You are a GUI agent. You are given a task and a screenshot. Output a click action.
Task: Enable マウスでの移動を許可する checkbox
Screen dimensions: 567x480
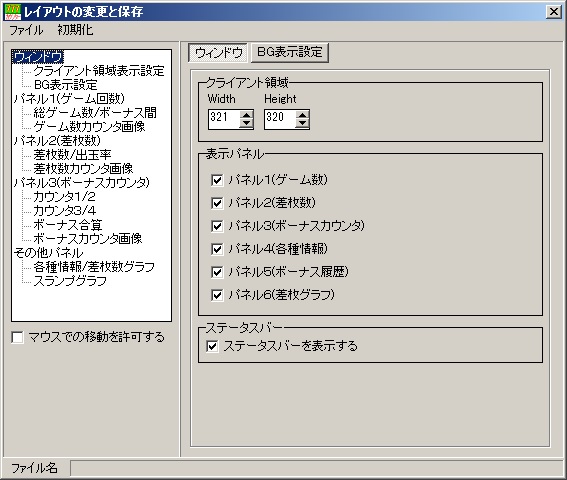(17, 337)
